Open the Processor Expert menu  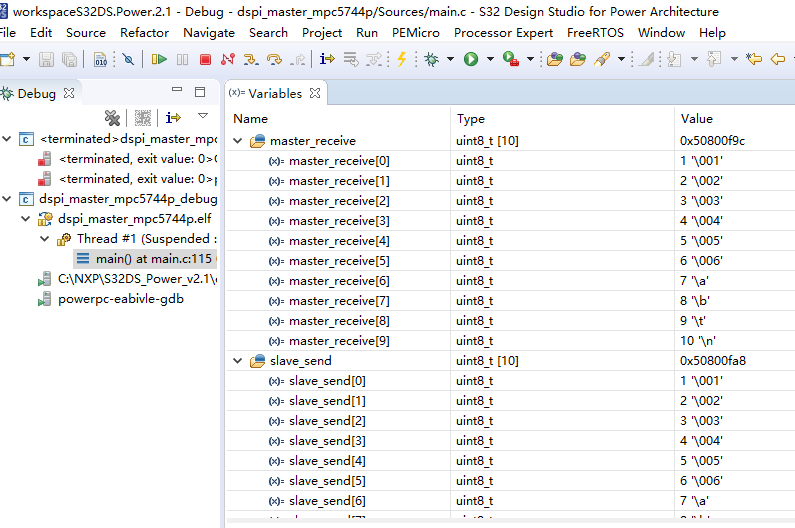point(503,32)
